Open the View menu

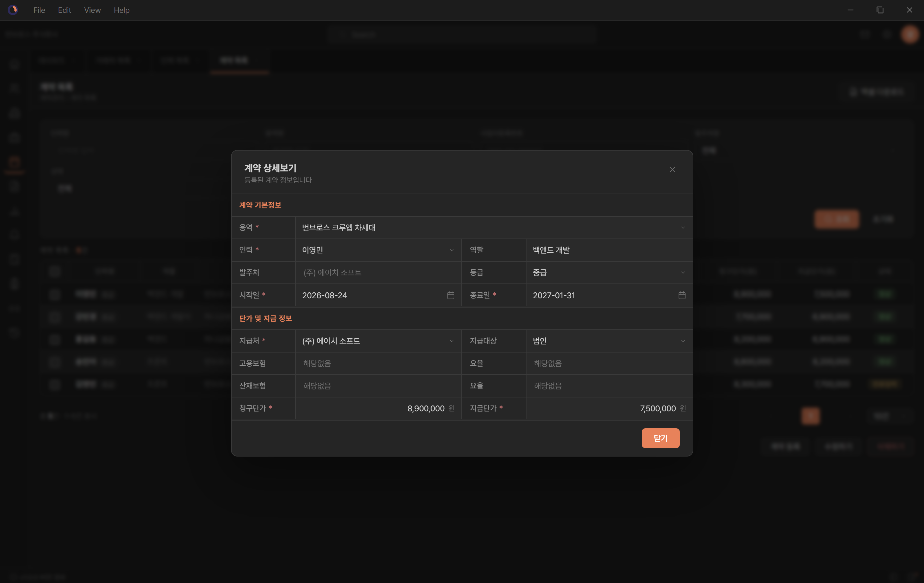tap(92, 10)
